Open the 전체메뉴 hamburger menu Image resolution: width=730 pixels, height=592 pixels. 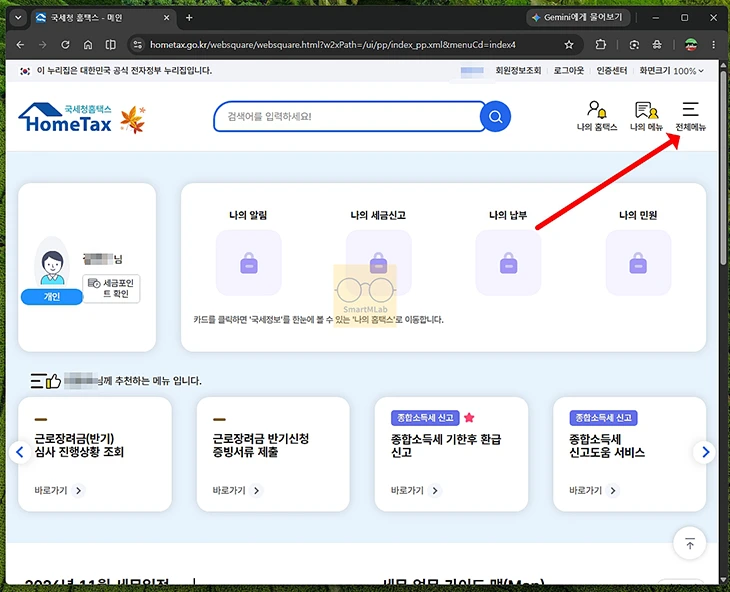[690, 116]
